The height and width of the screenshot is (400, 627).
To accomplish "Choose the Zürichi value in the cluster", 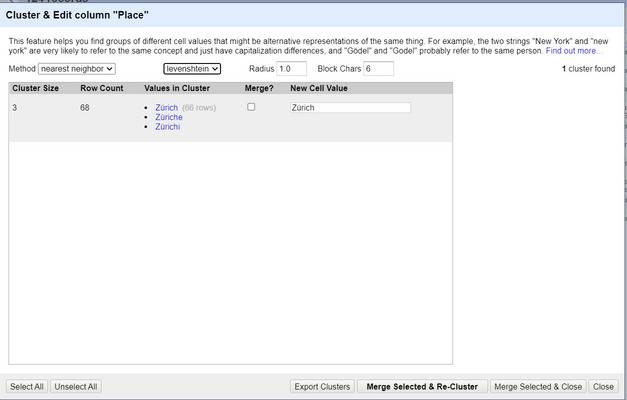I will [168, 127].
